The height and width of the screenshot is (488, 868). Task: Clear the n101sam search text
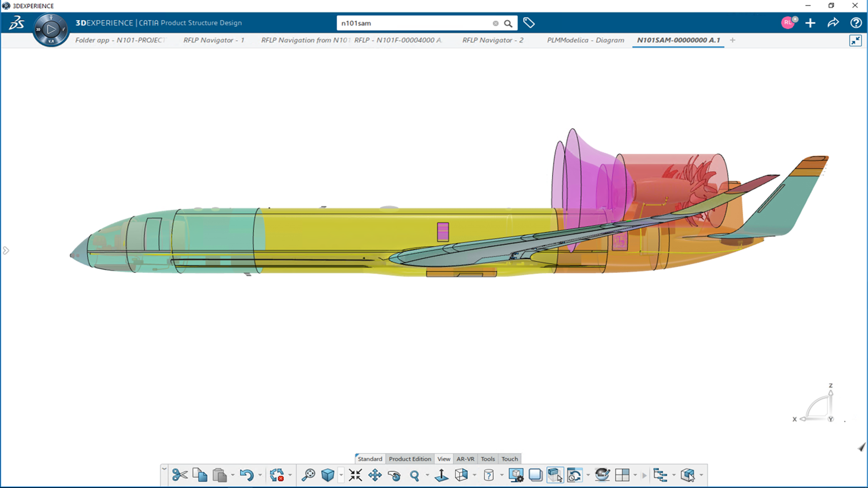[x=495, y=23]
